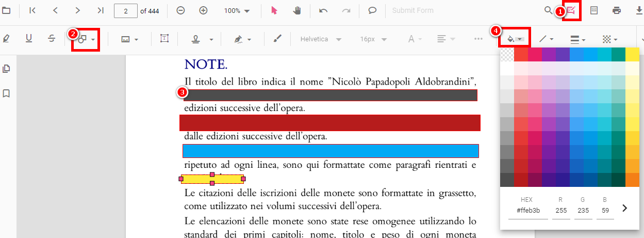This screenshot has height=238, width=644.
Task: Click the Submit Form button
Action: tap(412, 10)
